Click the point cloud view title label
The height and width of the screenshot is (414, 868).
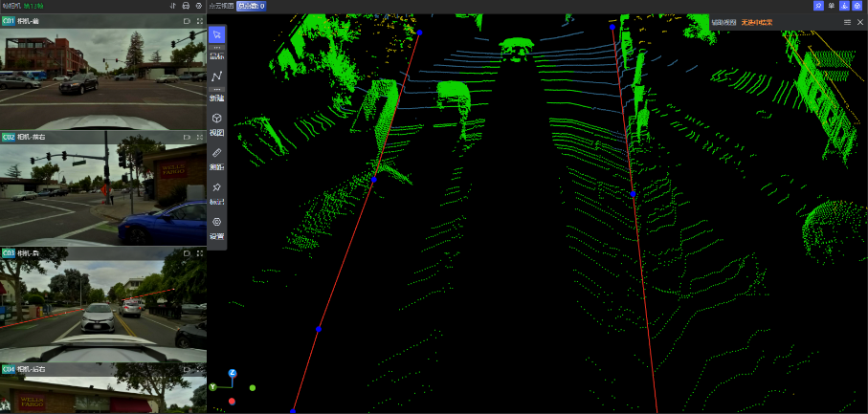pos(221,6)
